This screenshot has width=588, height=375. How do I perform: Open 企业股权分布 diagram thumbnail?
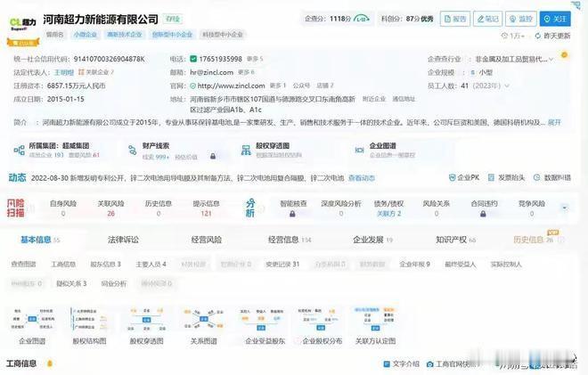pyautogui.click(x=322, y=326)
